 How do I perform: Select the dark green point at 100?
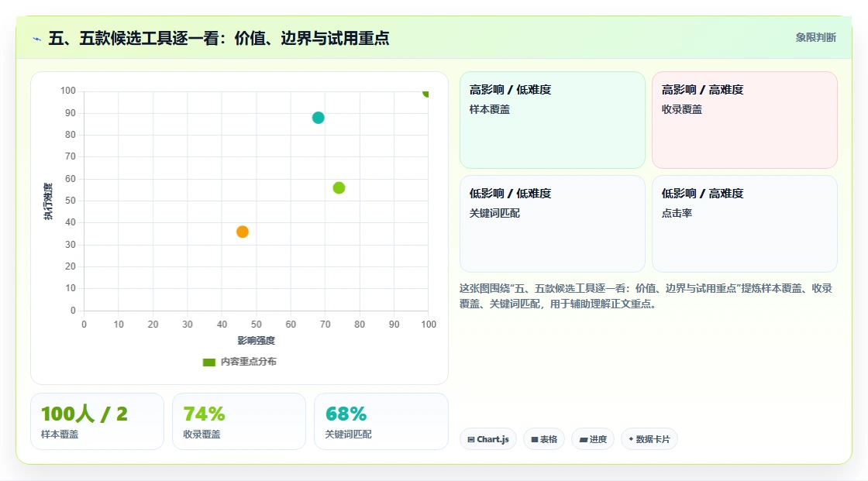click(425, 92)
